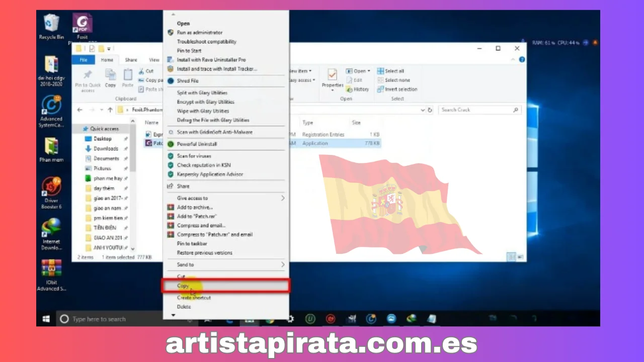Open Internet Download Manager desktop shortcut

51,234
